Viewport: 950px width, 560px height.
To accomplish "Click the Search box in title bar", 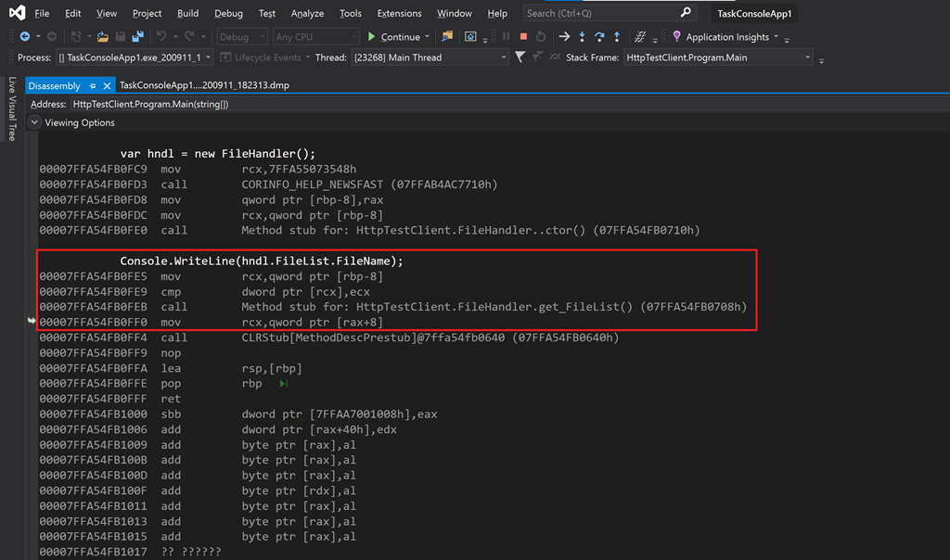I will pyautogui.click(x=609, y=13).
